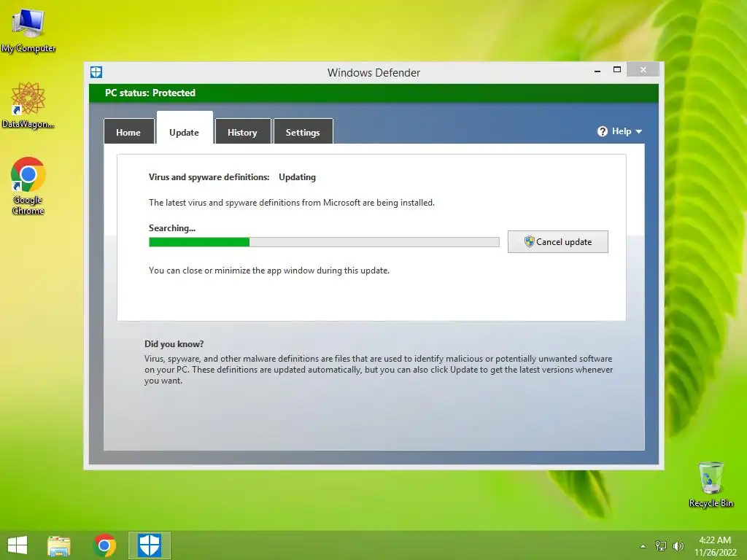Show hidden system tray icons

coord(643,546)
